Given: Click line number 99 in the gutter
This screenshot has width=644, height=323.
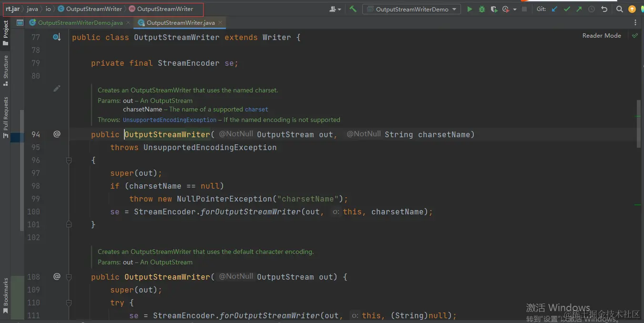Looking at the screenshot, I should tap(36, 199).
